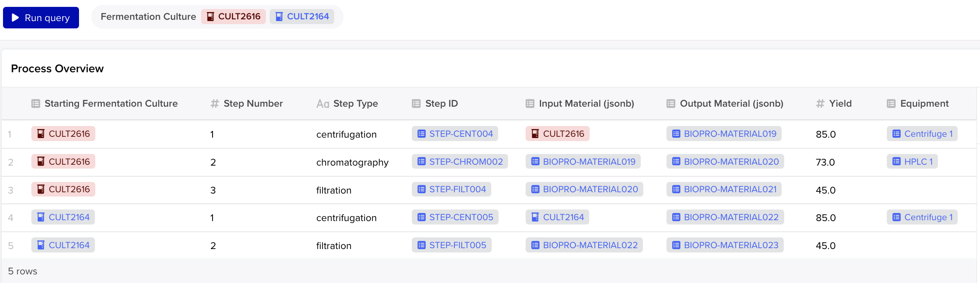Screen dimensions: 980x283
Task: Click filtration cell in row 5
Action: click(x=334, y=246)
